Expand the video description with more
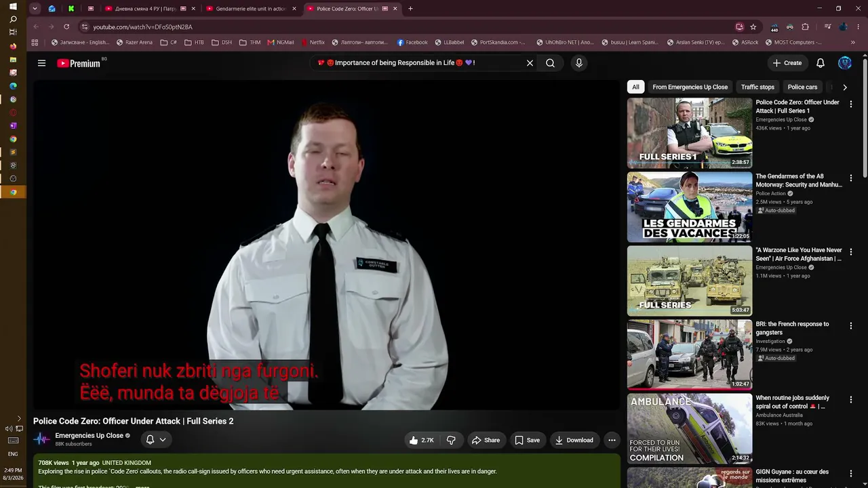Screen dimensions: 868x488 click(142, 486)
